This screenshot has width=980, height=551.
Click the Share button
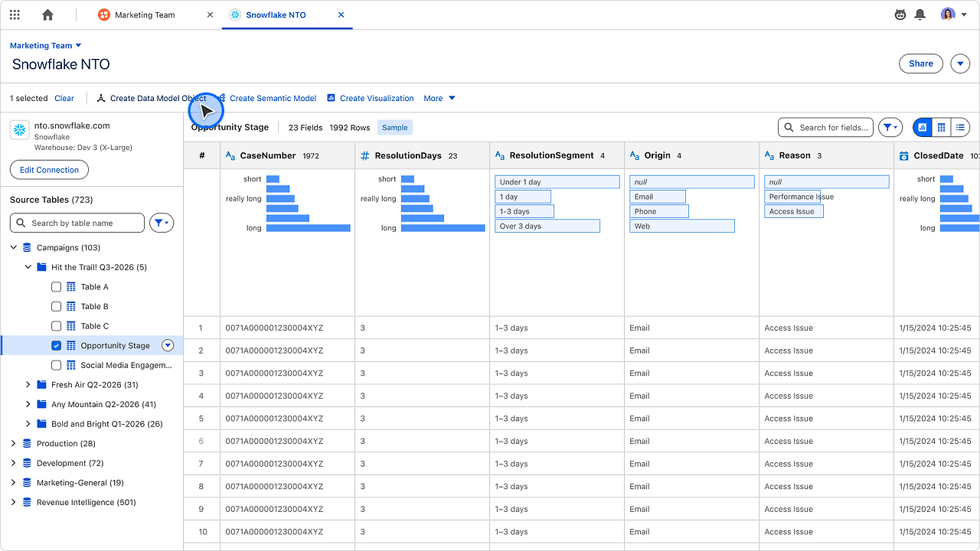pos(921,64)
